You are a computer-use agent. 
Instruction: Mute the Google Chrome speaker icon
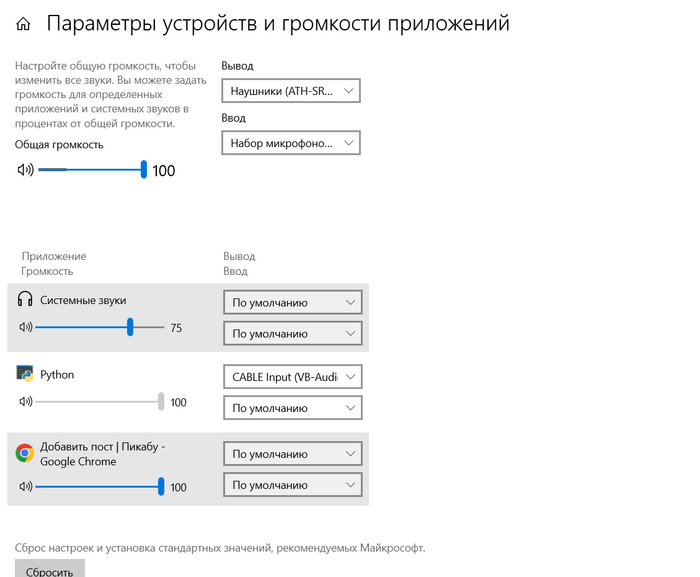click(x=26, y=486)
